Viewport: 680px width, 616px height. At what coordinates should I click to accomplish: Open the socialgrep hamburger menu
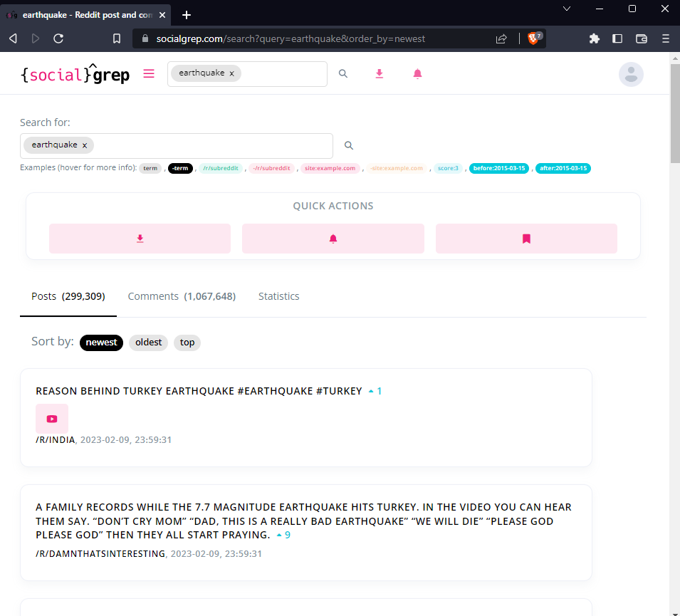pos(149,74)
